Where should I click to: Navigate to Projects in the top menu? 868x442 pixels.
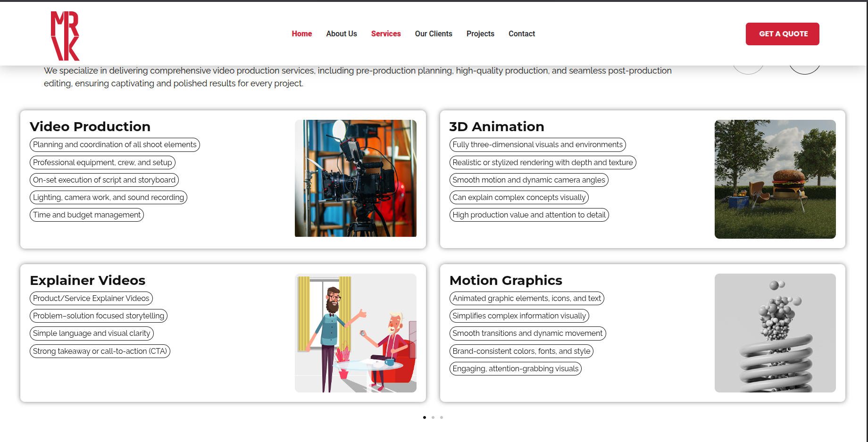click(x=480, y=34)
